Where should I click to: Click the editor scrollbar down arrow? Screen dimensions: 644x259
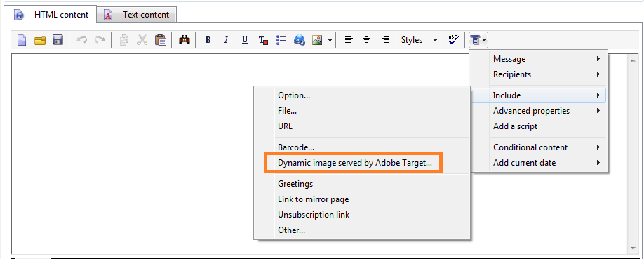click(633, 248)
